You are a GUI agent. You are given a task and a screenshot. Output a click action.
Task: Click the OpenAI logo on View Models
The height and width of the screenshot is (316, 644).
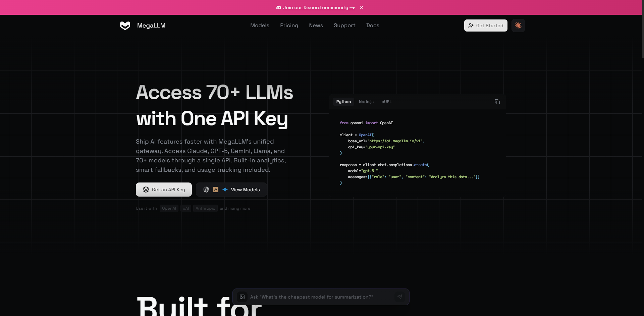(206, 190)
